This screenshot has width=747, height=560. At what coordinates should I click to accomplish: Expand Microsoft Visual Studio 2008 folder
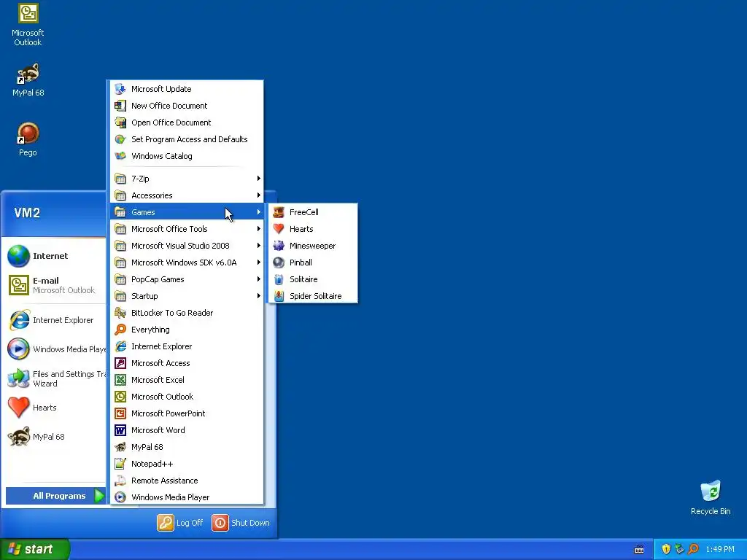tap(187, 246)
